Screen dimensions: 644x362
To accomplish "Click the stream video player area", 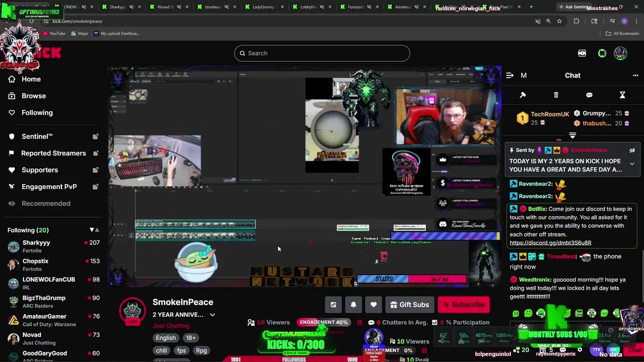I will click(305, 177).
